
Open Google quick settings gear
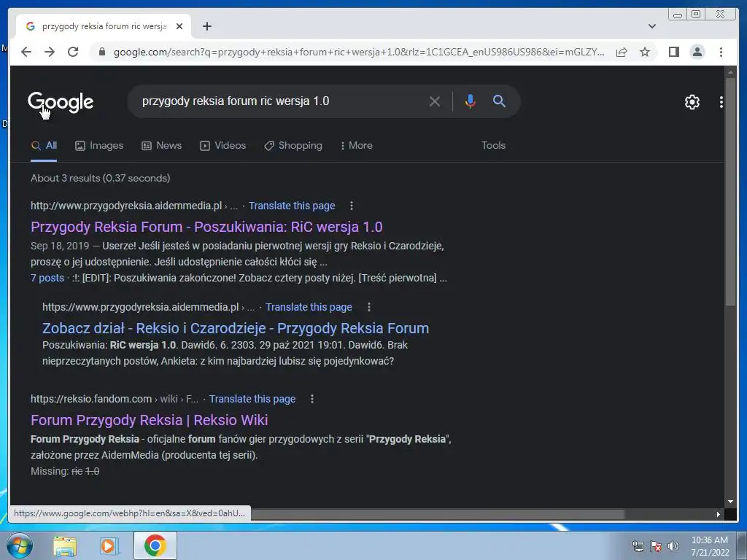692,102
